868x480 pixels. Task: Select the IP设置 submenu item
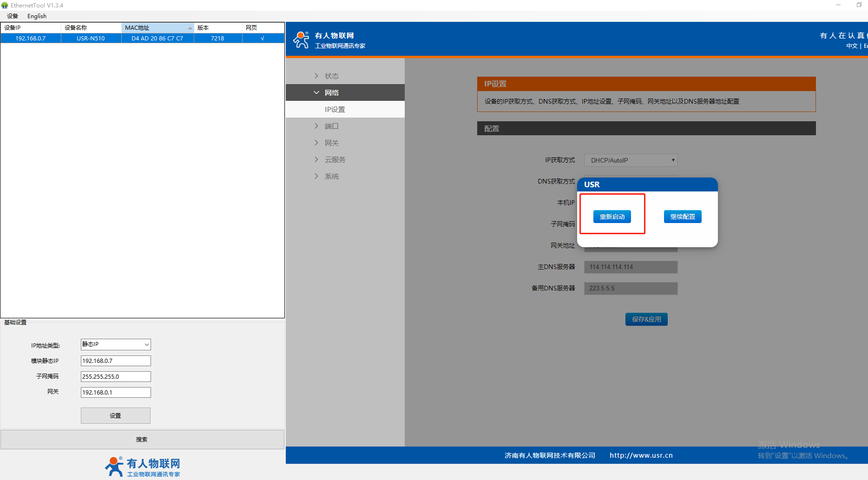tap(335, 109)
